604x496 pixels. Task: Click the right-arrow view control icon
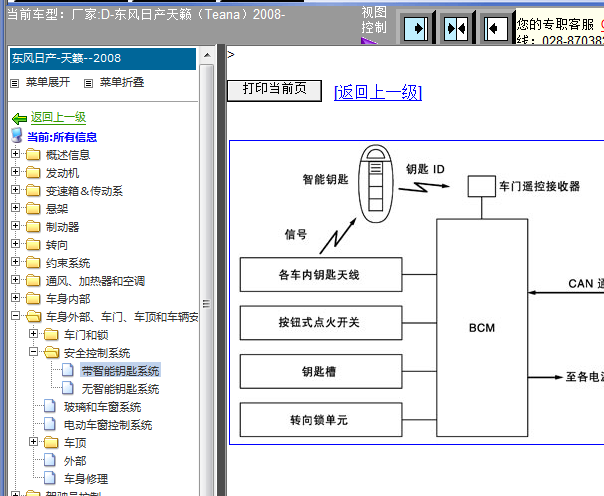[x=416, y=28]
